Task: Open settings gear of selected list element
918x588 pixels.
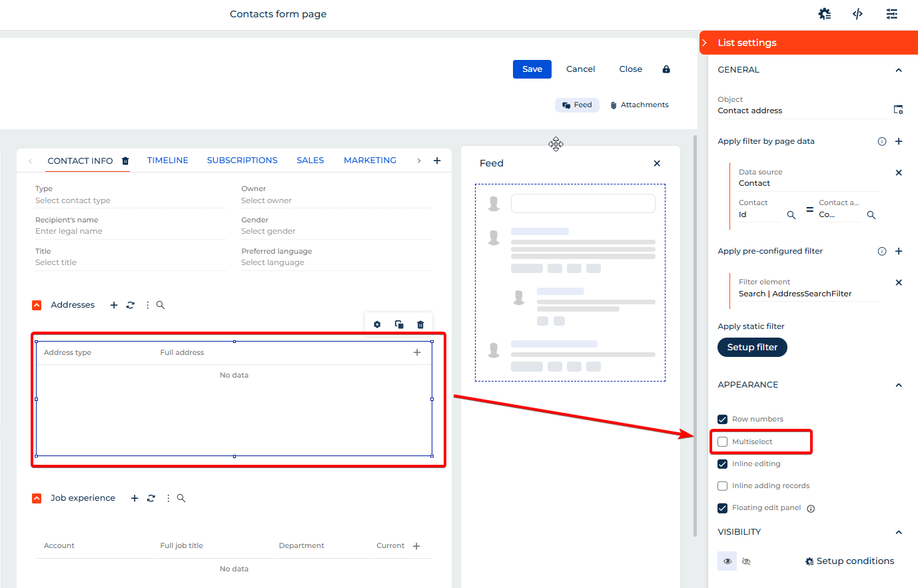Action: coord(377,324)
